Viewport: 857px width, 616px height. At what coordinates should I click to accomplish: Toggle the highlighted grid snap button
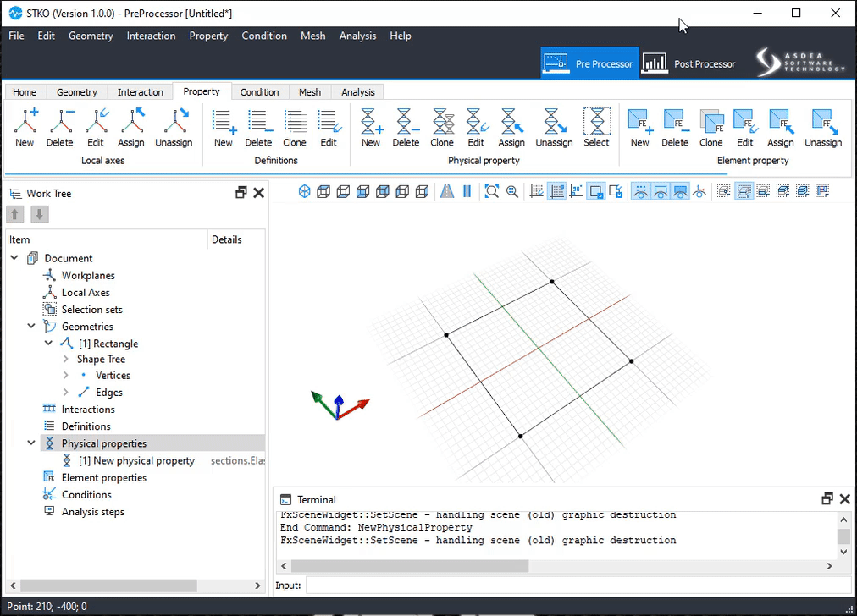click(x=557, y=191)
